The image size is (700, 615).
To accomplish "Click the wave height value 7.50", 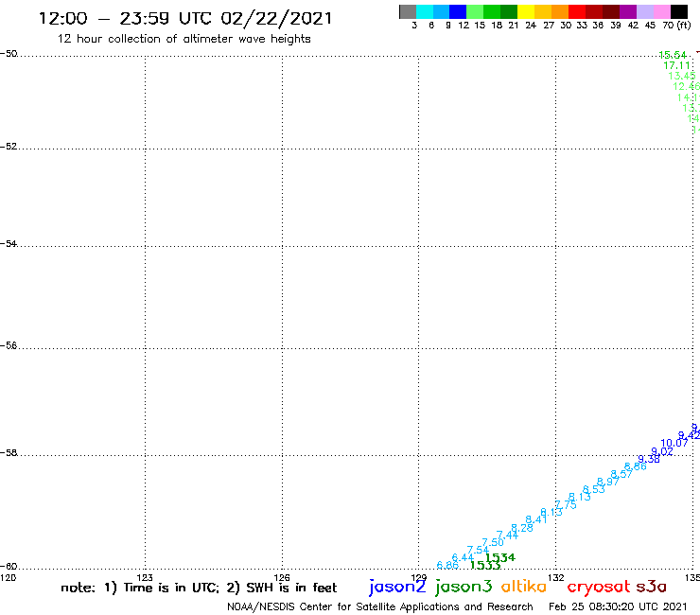I will pyautogui.click(x=493, y=543).
